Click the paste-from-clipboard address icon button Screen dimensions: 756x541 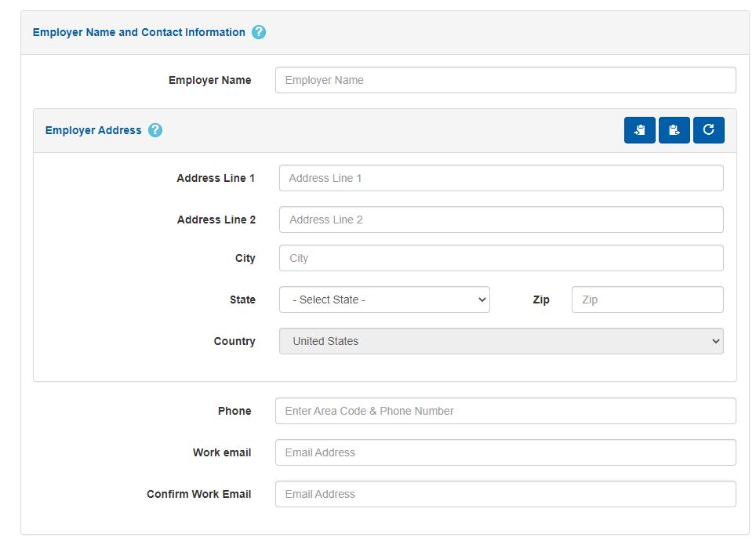tap(674, 130)
